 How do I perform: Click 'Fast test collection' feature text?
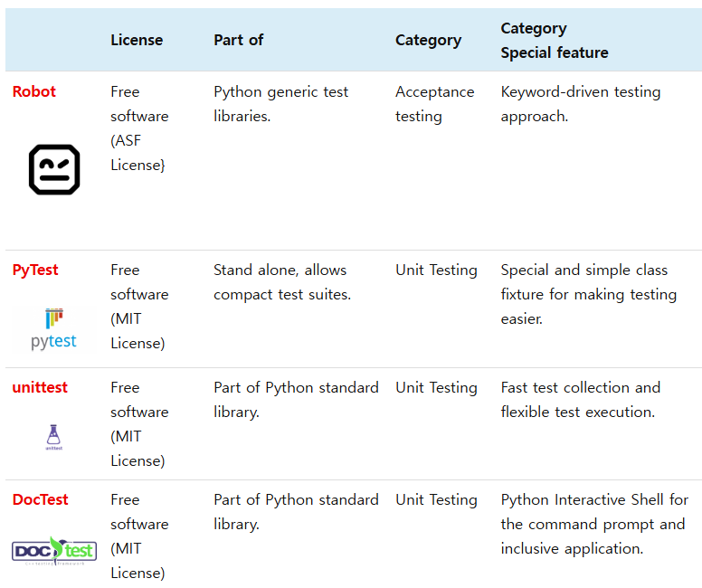click(580, 400)
